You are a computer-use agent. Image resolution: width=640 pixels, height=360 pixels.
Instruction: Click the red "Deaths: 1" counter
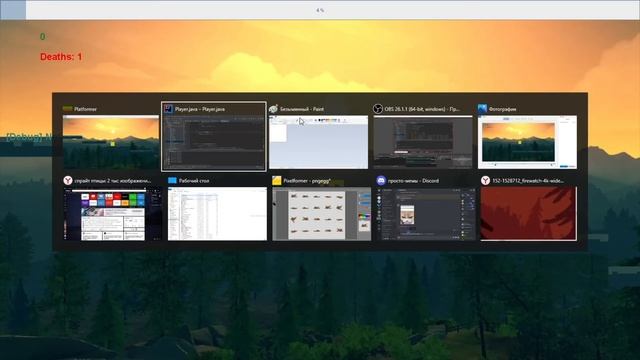point(61,57)
